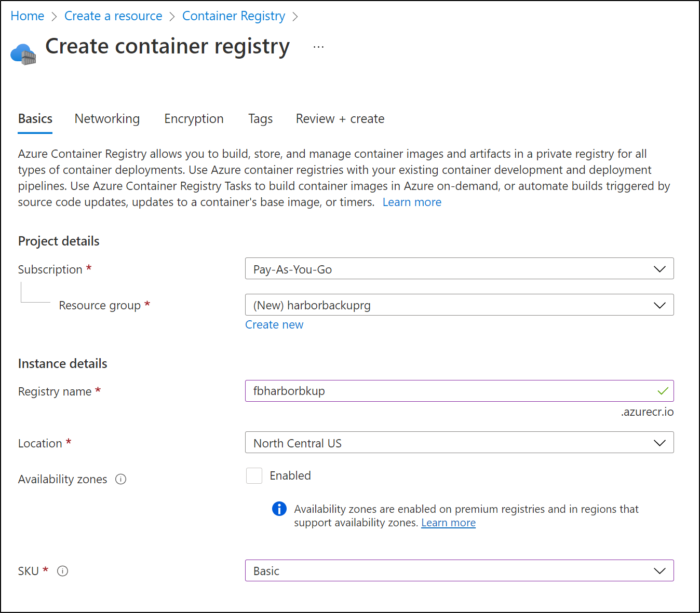Click the green checkmark in Registry name
Screen dimensions: 700x613
pos(663,391)
